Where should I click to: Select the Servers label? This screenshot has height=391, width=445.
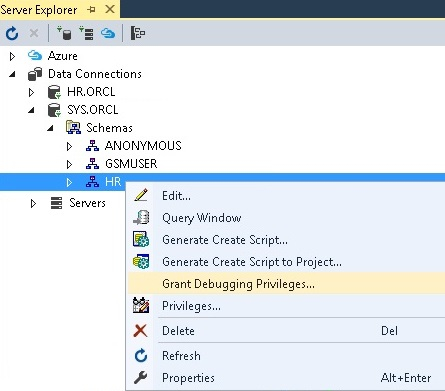click(87, 203)
